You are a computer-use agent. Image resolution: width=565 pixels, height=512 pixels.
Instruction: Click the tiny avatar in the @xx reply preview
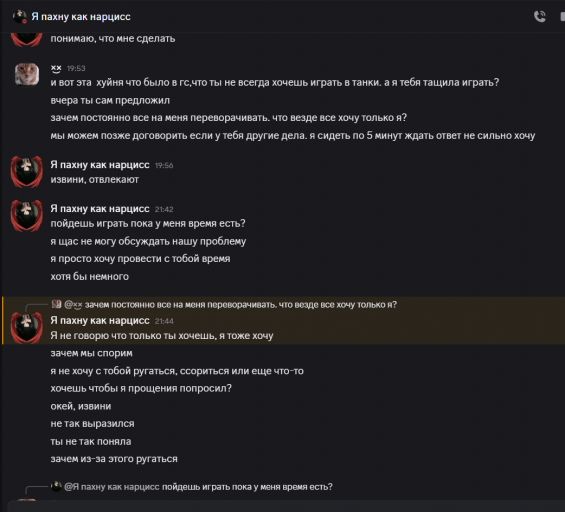click(x=56, y=304)
